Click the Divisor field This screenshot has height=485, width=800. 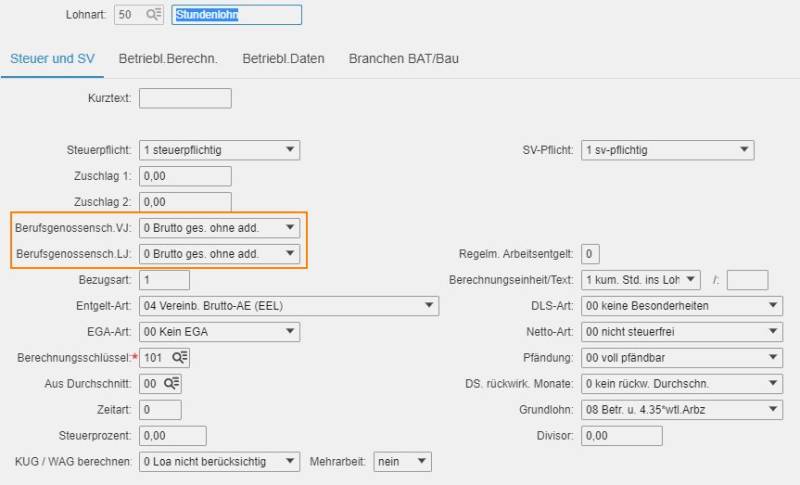[622, 436]
